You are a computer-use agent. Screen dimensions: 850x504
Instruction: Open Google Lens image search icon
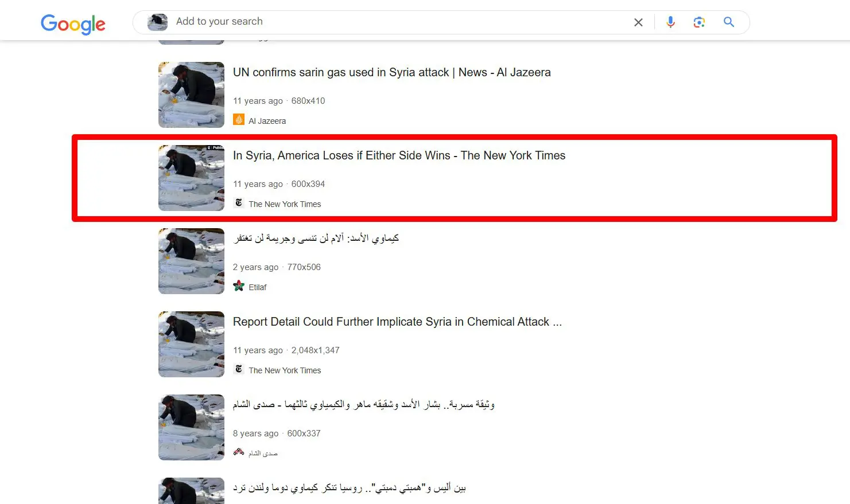[x=699, y=22]
